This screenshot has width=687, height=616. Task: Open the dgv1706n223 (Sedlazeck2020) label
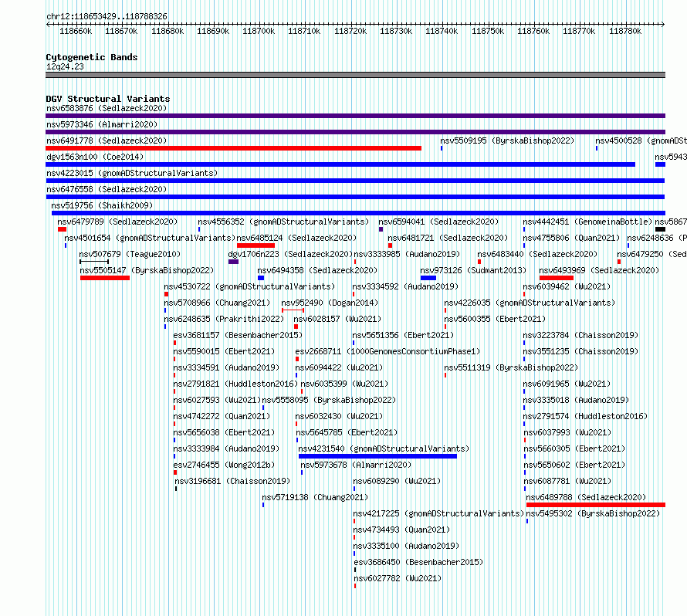290,254
